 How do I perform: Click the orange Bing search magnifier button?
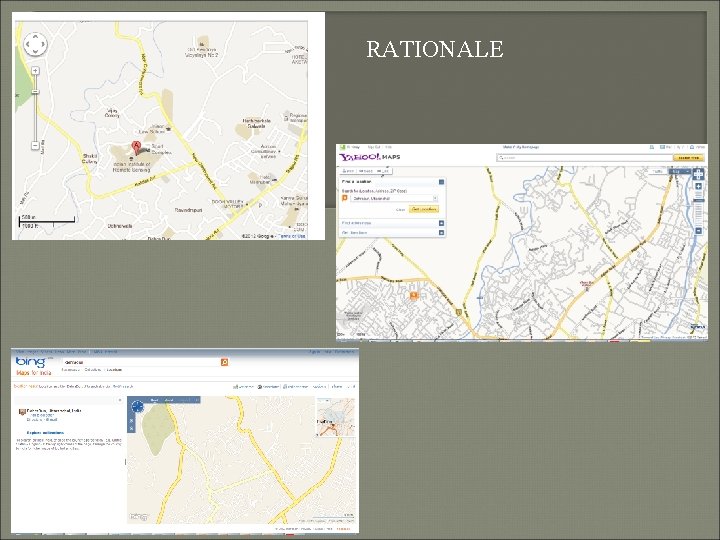point(224,362)
